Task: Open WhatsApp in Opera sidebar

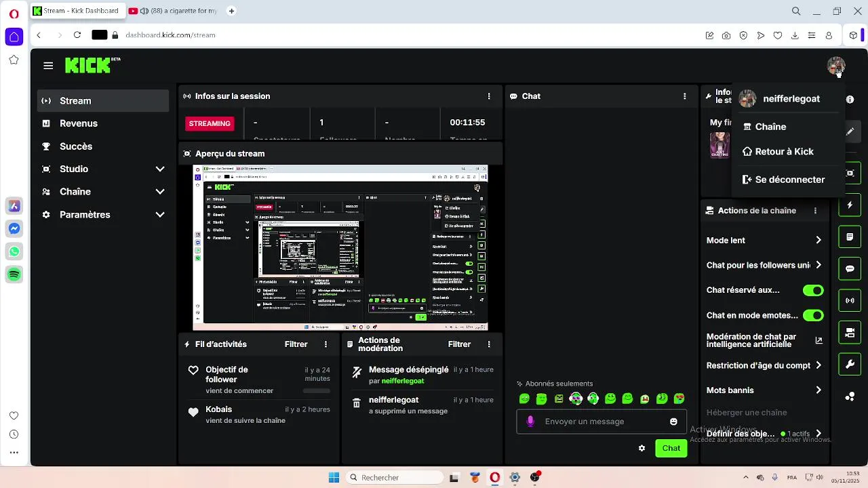Action: tap(14, 251)
